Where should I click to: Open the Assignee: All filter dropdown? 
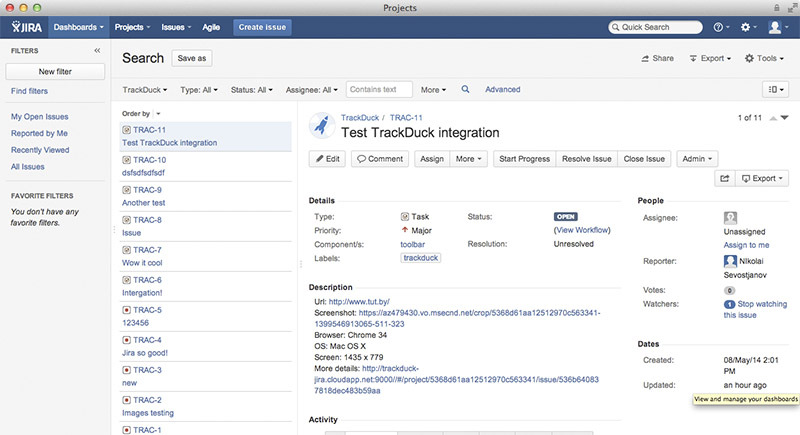[311, 89]
